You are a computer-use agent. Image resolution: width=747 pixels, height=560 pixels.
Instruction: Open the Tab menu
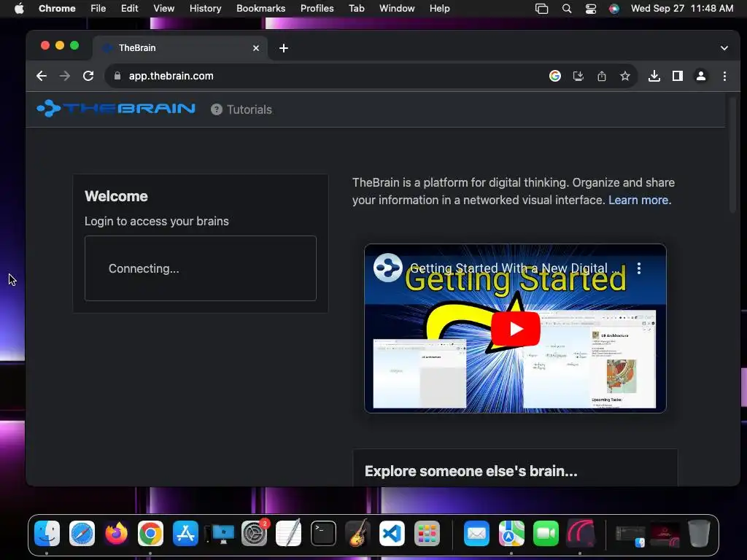coord(356,9)
